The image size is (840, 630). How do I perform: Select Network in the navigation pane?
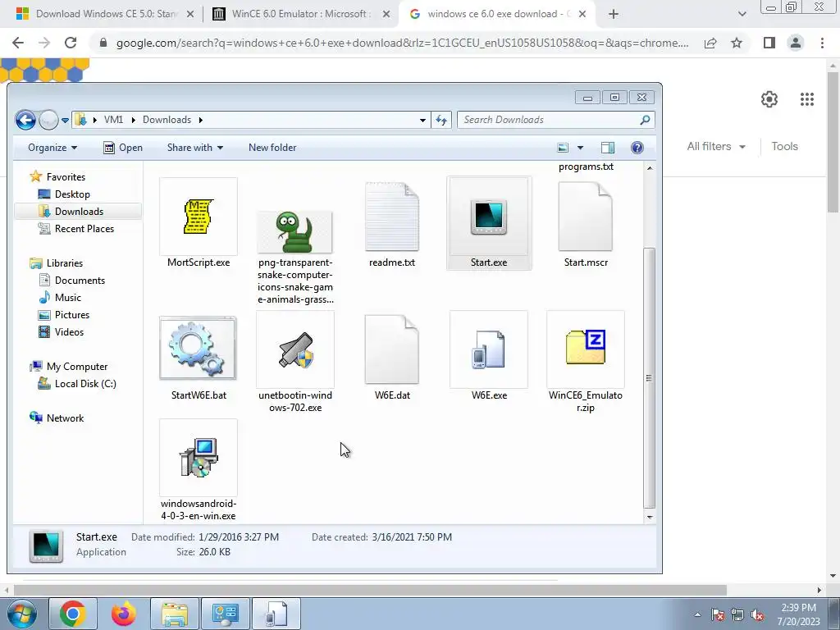(x=65, y=418)
